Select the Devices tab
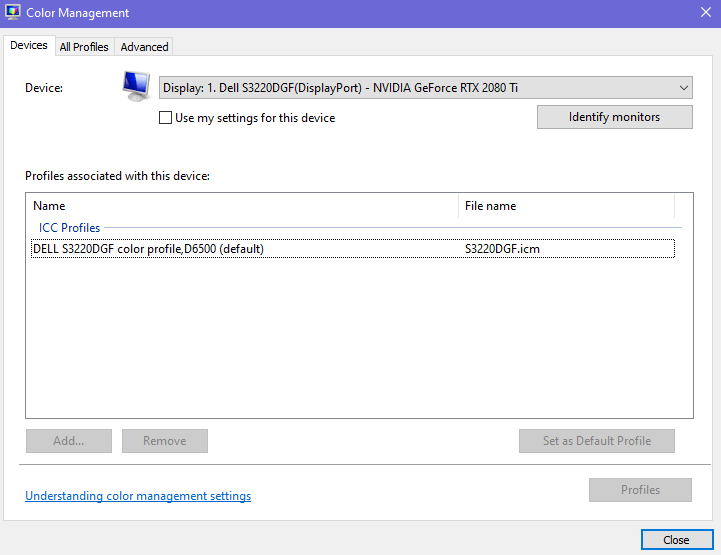 [29, 46]
